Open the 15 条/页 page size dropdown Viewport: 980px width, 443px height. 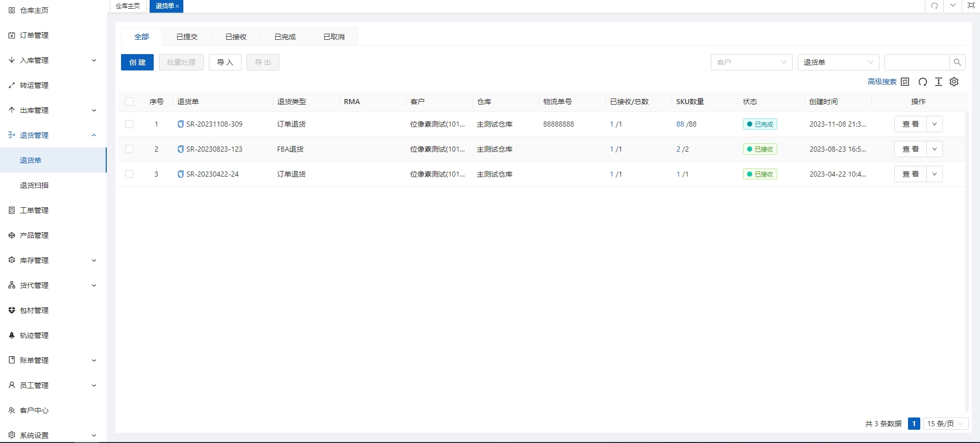pos(946,424)
